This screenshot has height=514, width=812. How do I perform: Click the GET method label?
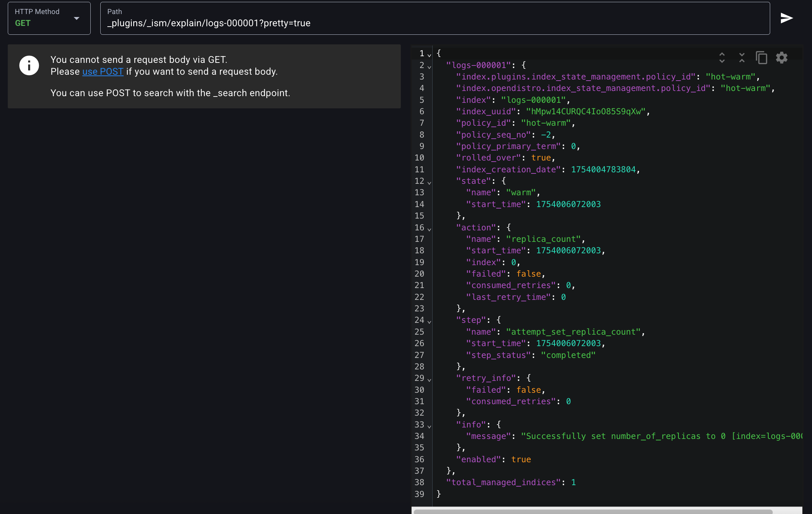click(23, 23)
